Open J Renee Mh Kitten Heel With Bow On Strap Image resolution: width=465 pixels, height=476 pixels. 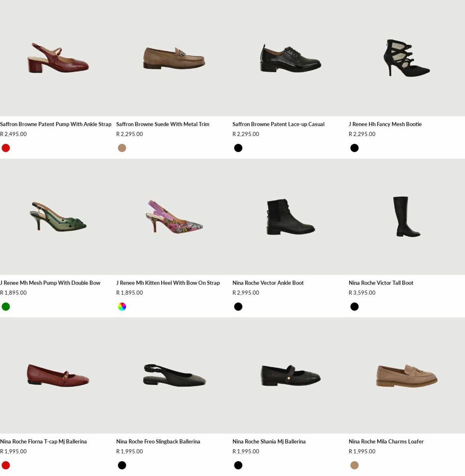click(x=168, y=283)
